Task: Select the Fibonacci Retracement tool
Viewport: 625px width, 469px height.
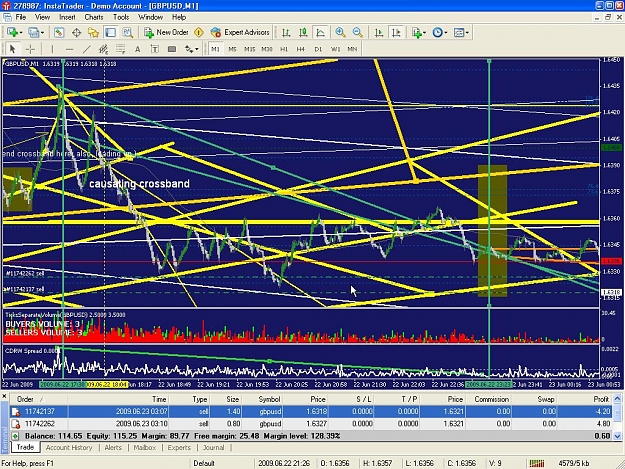Action: tap(120, 49)
